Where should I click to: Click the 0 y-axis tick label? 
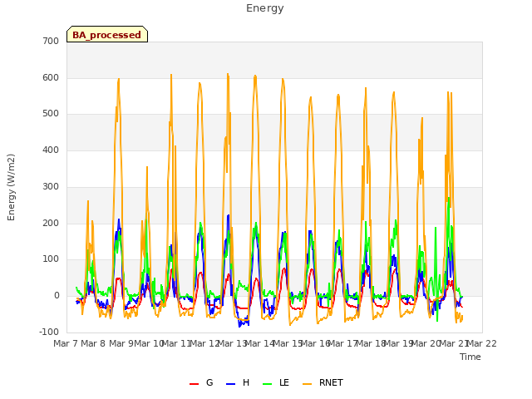click(x=57, y=296)
